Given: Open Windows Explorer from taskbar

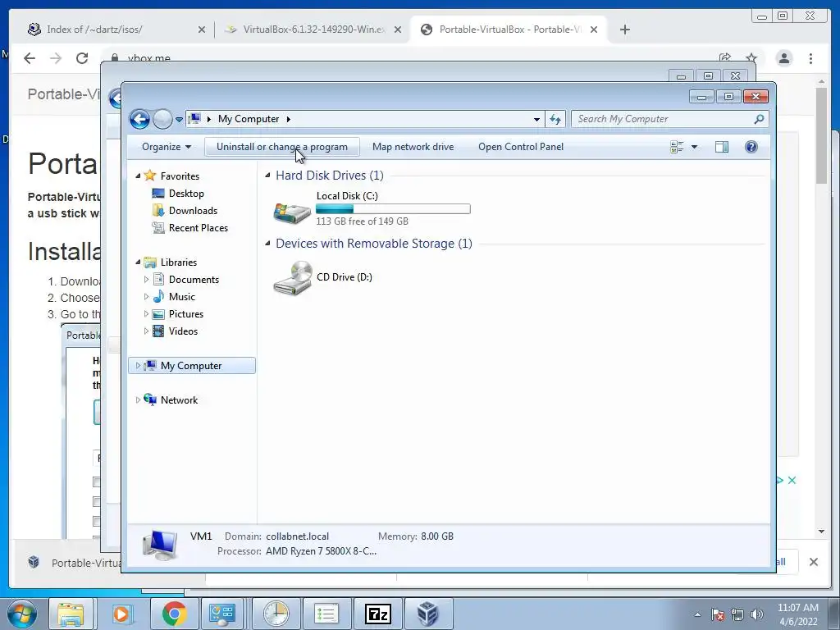Looking at the screenshot, I should [71, 614].
